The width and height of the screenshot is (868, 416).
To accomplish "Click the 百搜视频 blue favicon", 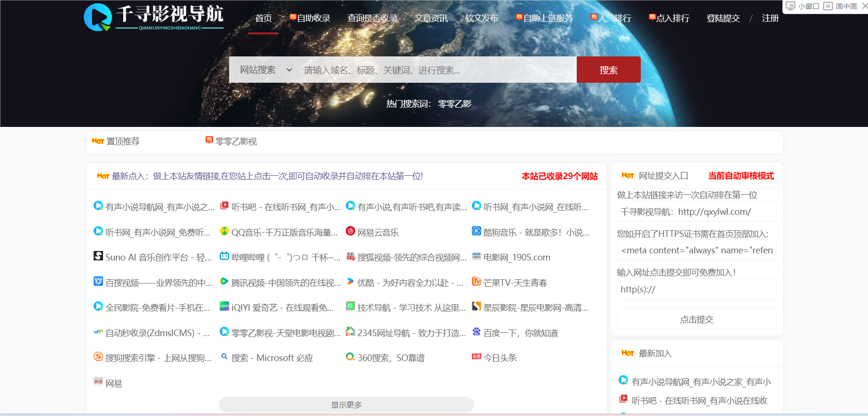I will (98, 282).
